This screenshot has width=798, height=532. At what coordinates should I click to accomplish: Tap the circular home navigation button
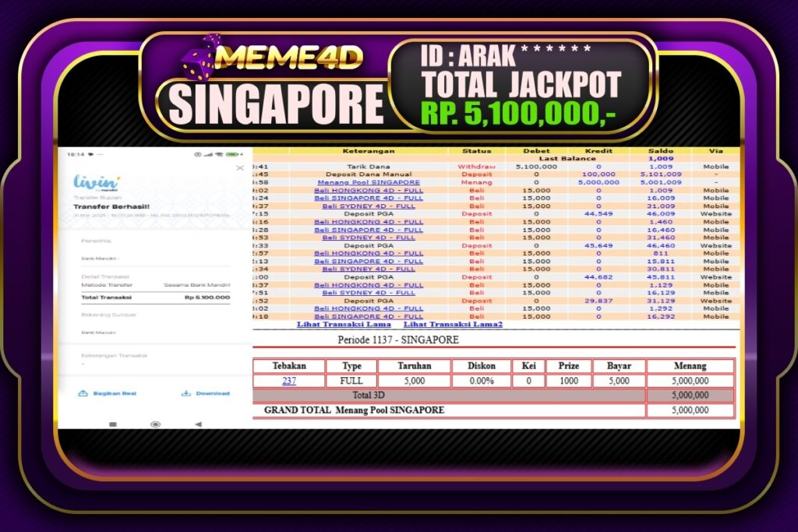(x=156, y=425)
